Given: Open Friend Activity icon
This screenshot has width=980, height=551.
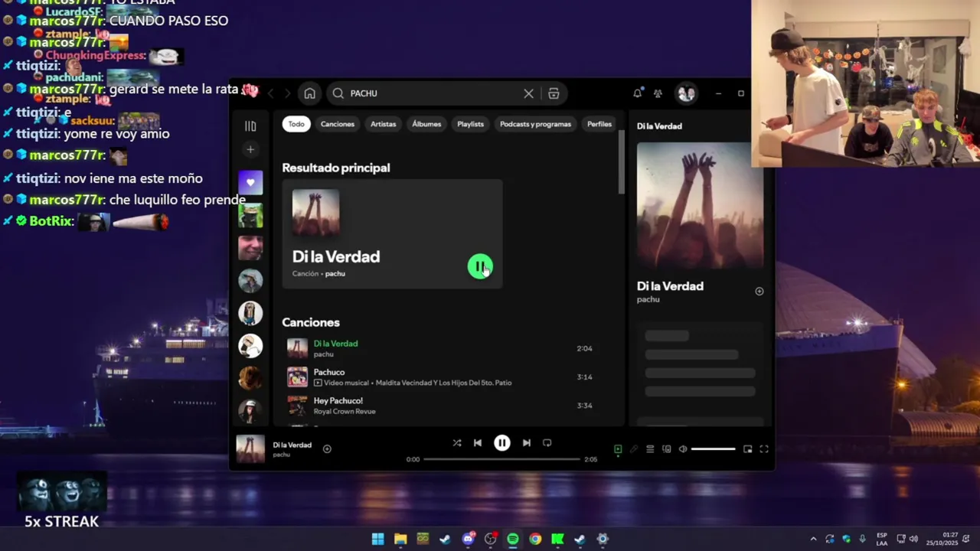Looking at the screenshot, I should (658, 93).
